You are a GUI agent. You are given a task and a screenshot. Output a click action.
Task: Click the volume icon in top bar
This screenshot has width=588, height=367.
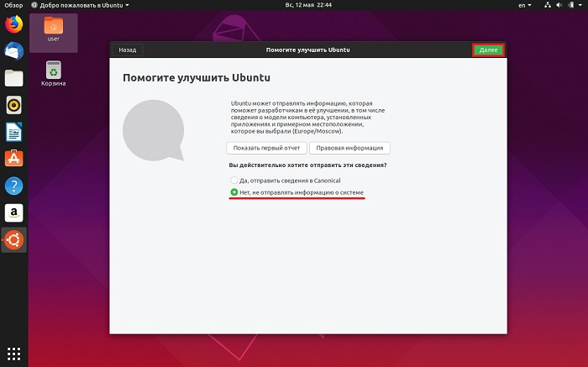point(559,5)
